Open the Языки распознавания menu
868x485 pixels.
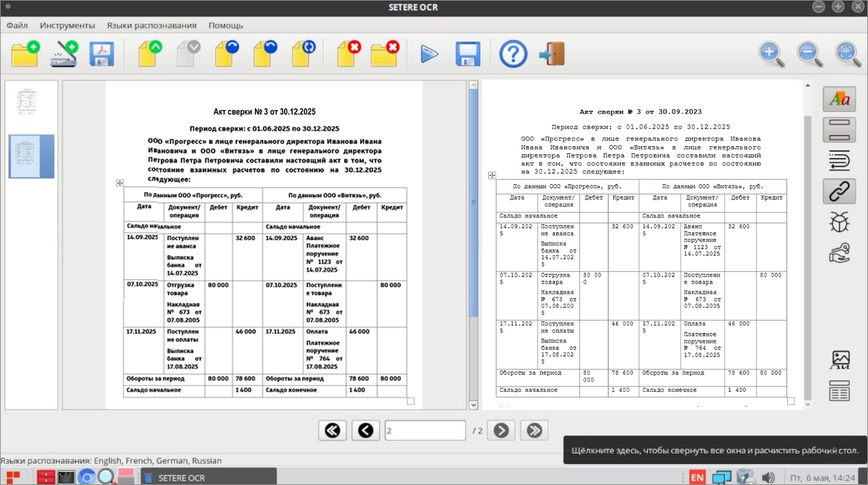(x=151, y=25)
